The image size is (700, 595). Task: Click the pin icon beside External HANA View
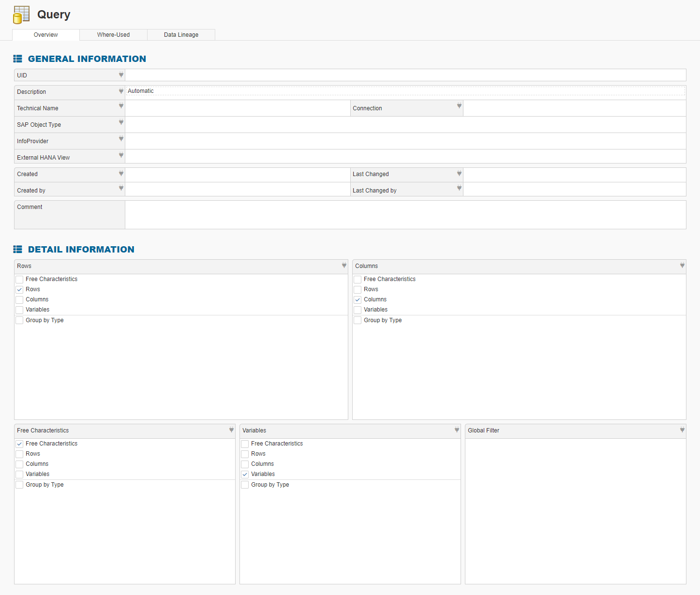[x=121, y=155]
